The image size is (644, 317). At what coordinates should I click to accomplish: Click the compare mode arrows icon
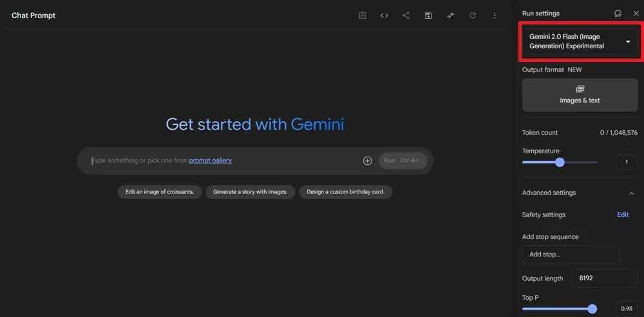[x=450, y=15]
